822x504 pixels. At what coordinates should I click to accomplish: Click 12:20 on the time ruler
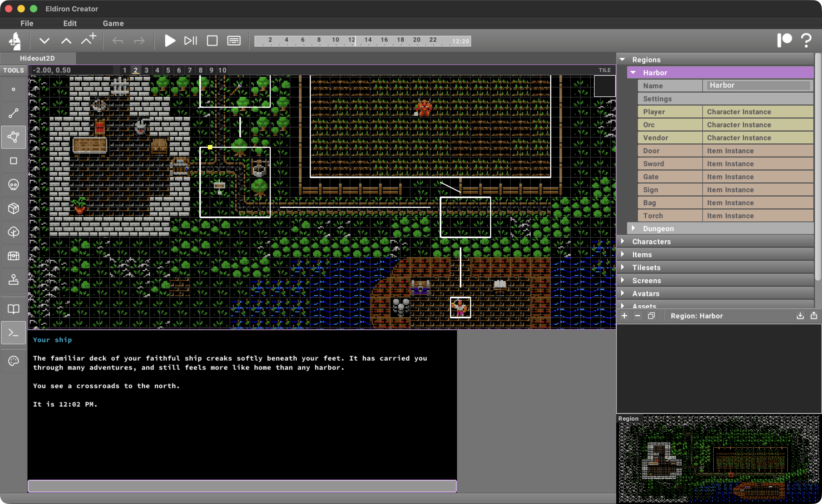pos(461,41)
